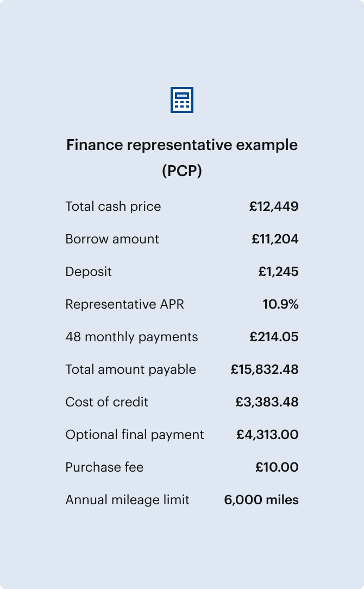
Task: Click the blue calculator icon
Action: [182, 100]
